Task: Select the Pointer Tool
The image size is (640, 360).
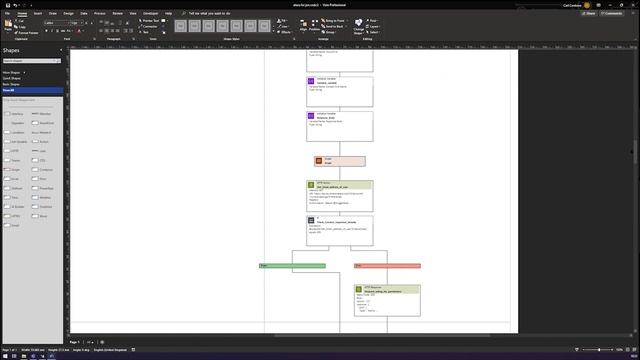Action: tap(149, 20)
